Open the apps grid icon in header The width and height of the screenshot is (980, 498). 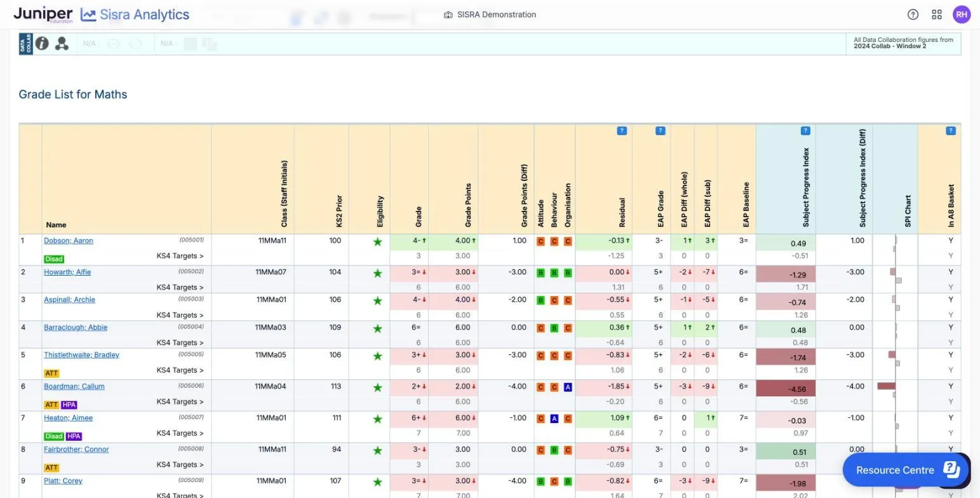tap(937, 15)
